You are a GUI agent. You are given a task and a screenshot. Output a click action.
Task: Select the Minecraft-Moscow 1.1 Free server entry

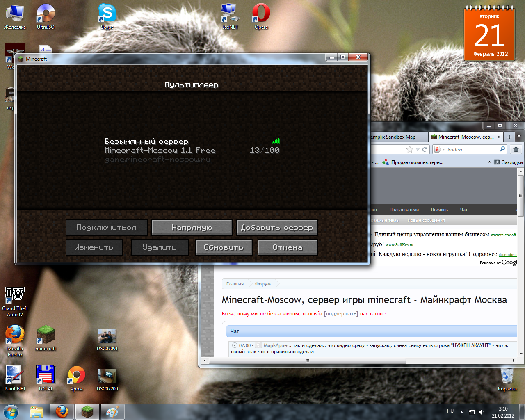[x=192, y=151]
